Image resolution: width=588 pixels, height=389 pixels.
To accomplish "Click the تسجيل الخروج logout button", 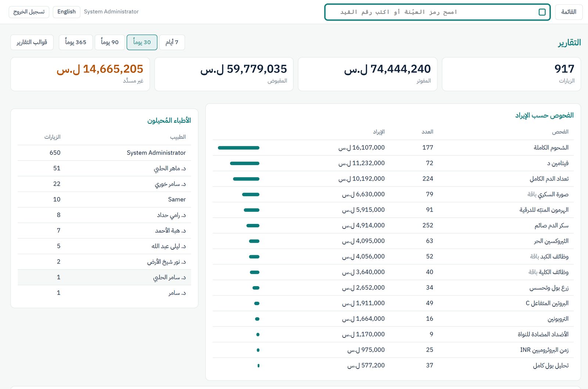I will 29,12.
